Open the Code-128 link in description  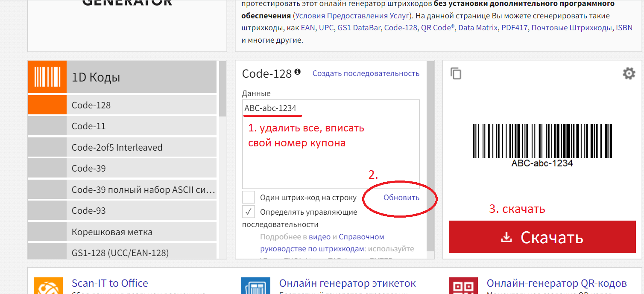coord(401,28)
